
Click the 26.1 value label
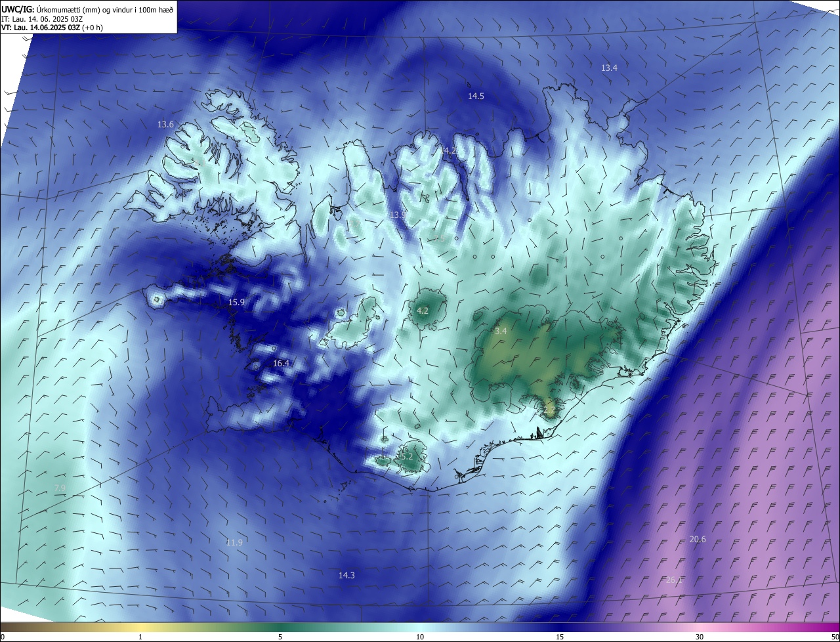pyautogui.click(x=674, y=580)
